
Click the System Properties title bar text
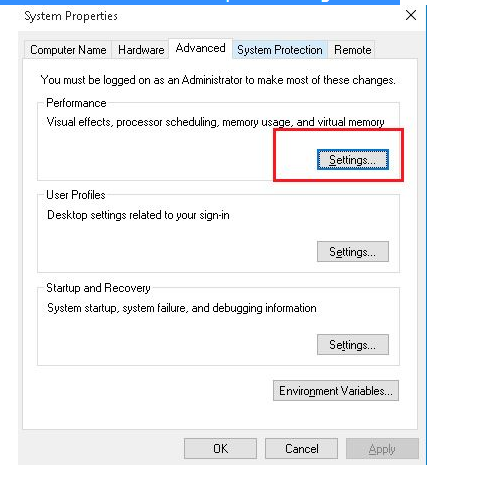click(71, 16)
